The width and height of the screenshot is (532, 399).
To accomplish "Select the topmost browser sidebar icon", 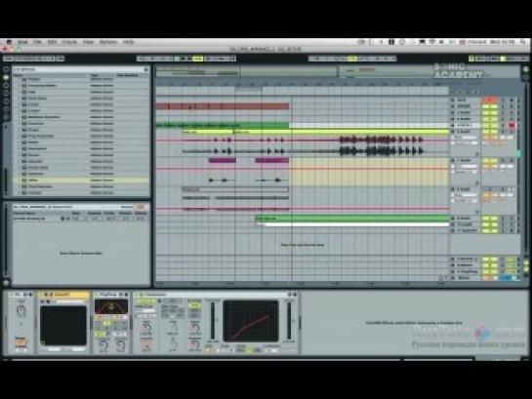I will point(6,69).
